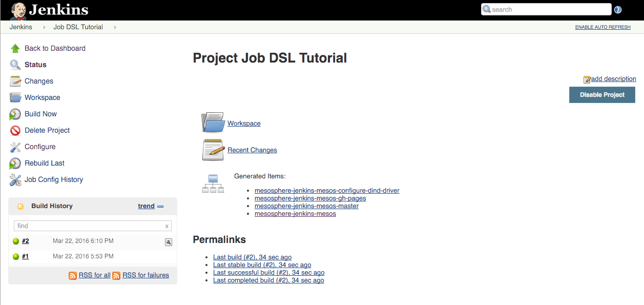Open the Workspace sidebar item
The height and width of the screenshot is (305, 644).
(42, 97)
